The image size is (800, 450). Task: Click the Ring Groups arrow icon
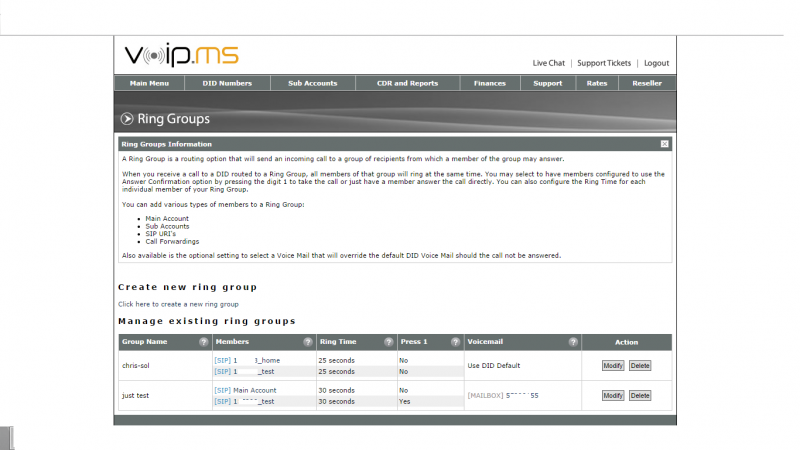(127, 119)
